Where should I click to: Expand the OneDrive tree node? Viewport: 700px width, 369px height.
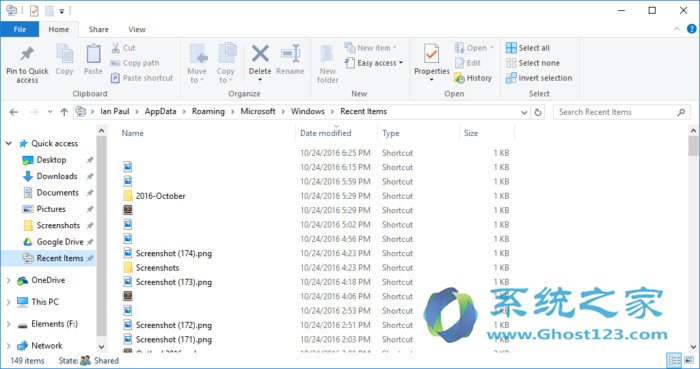(8, 281)
